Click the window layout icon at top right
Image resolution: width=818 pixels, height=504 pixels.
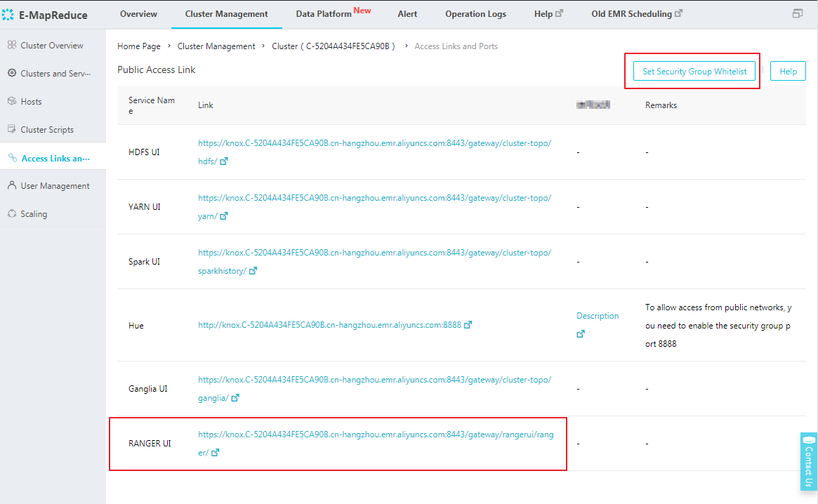click(x=797, y=14)
